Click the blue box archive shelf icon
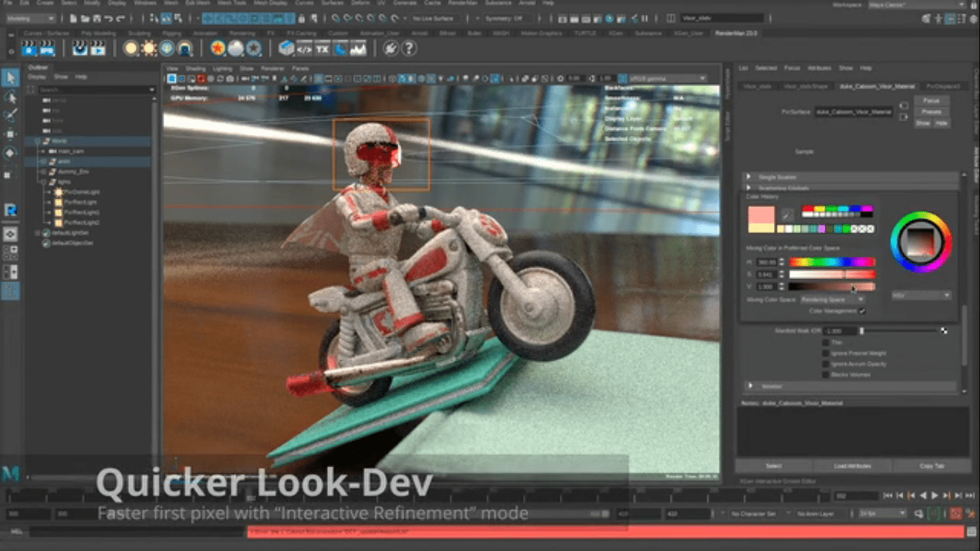 coord(287,48)
